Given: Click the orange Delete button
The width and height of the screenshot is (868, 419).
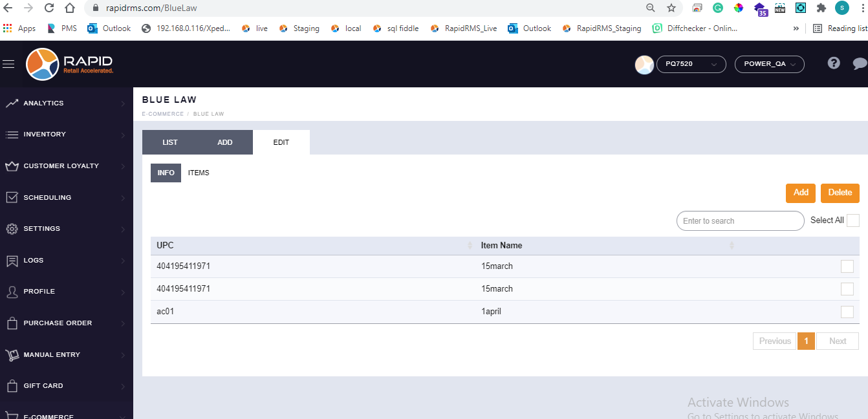Looking at the screenshot, I should (x=840, y=193).
